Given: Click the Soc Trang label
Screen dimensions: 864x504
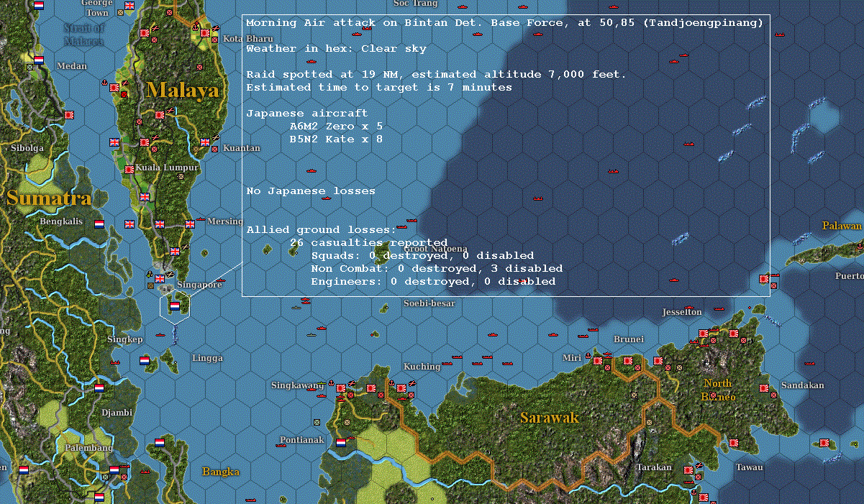Looking at the screenshot, I should [415, 4].
